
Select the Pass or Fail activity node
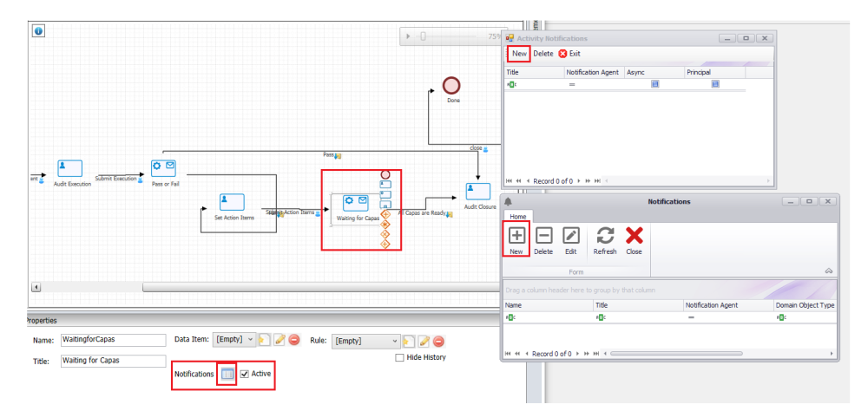pyautogui.click(x=163, y=168)
